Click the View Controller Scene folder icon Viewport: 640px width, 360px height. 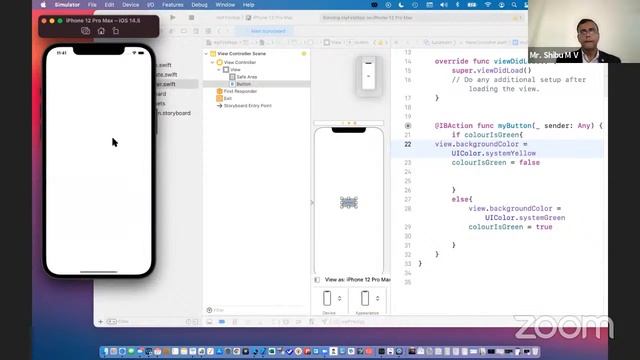point(213,53)
